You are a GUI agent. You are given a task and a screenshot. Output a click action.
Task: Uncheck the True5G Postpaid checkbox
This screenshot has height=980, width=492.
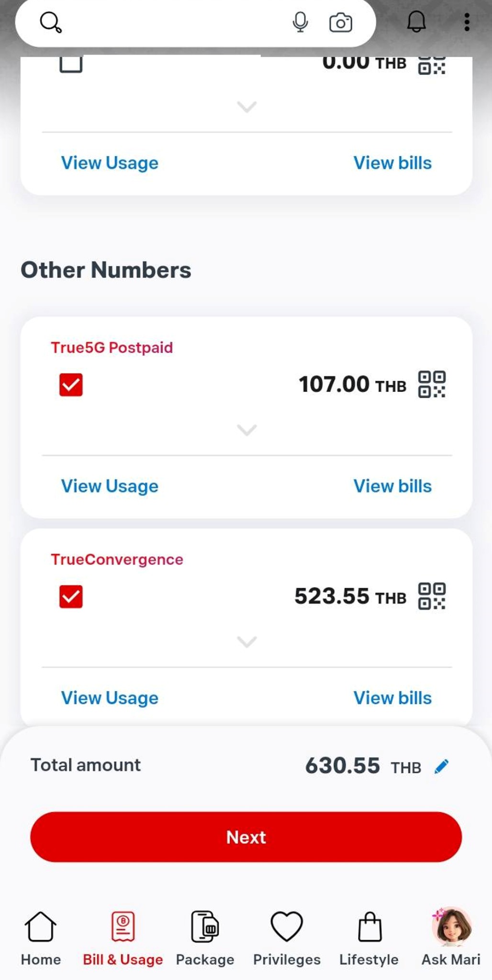click(x=71, y=385)
